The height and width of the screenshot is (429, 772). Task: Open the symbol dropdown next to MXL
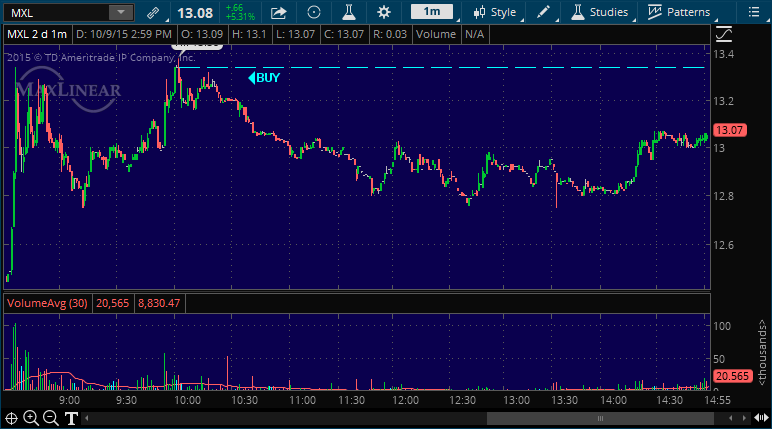[x=120, y=13]
